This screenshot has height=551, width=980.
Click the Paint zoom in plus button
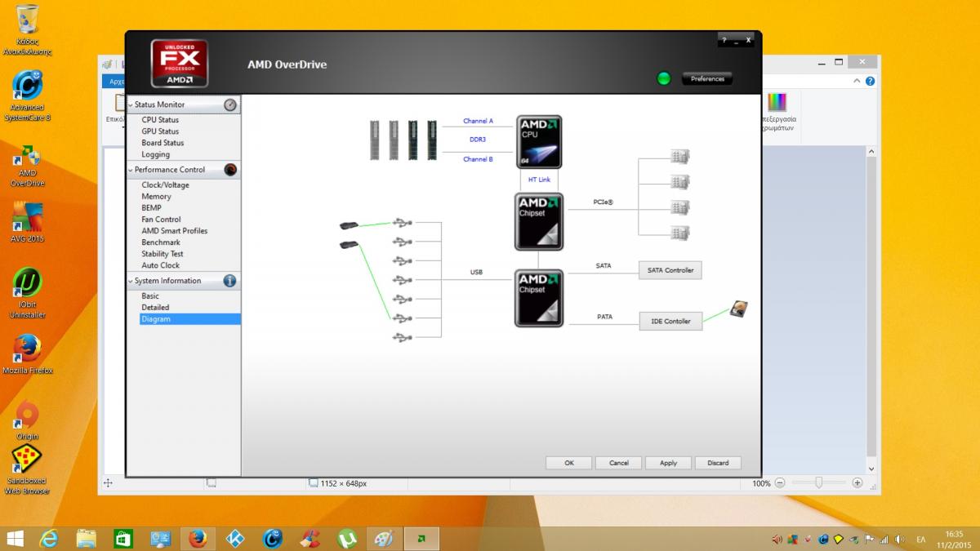pos(857,483)
